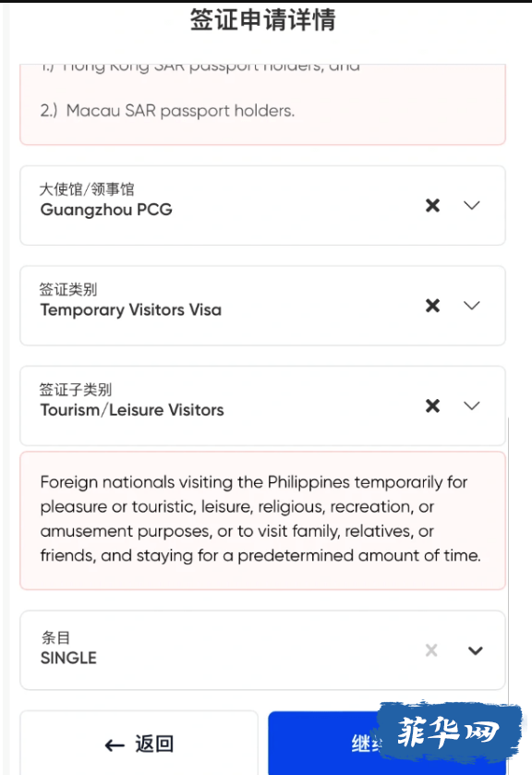The height and width of the screenshot is (775, 532).
Task: Click the Macau SAR passport holders notice
Action: tap(167, 111)
